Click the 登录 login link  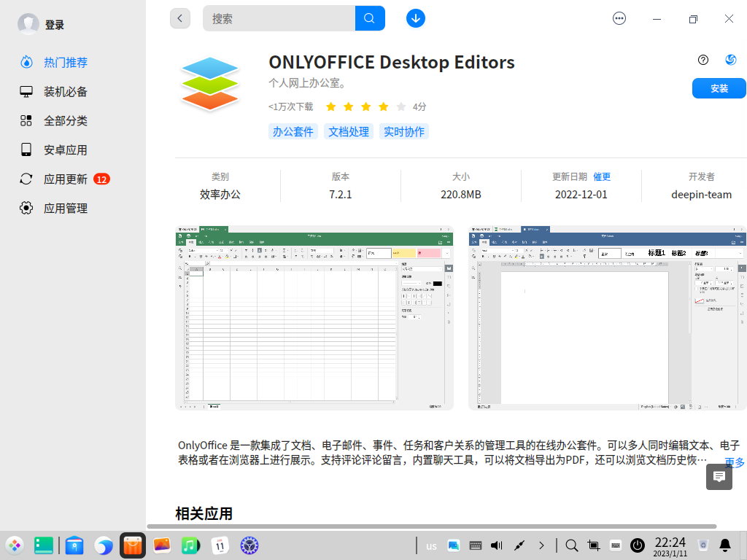point(54,25)
